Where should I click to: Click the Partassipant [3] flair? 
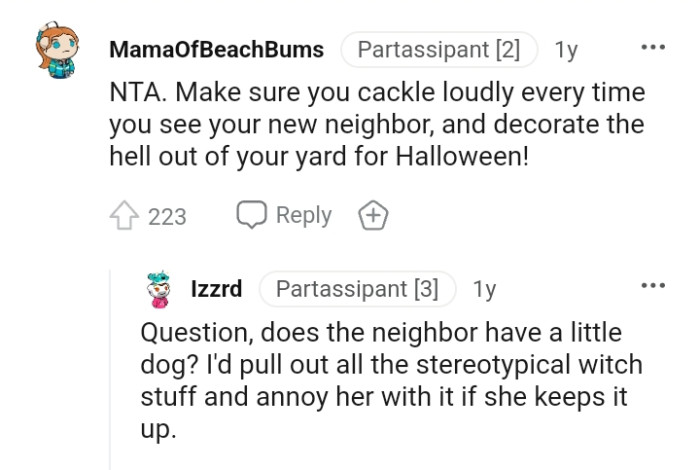[357, 289]
